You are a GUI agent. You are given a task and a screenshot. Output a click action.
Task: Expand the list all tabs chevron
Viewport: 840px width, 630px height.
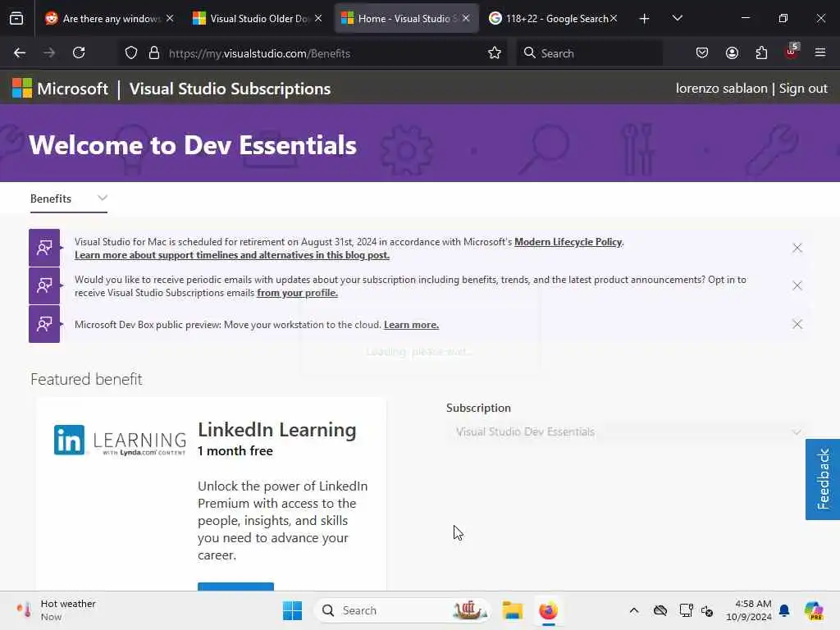coord(677,18)
